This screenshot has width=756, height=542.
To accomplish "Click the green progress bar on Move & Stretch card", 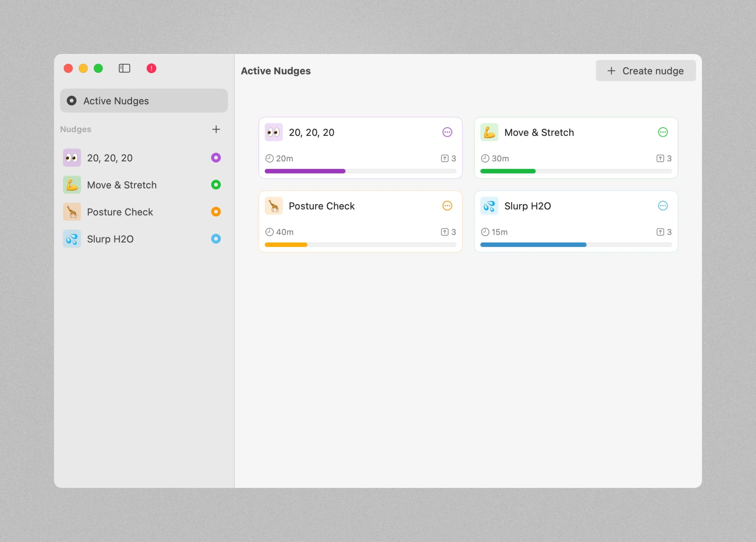I will coord(576,171).
